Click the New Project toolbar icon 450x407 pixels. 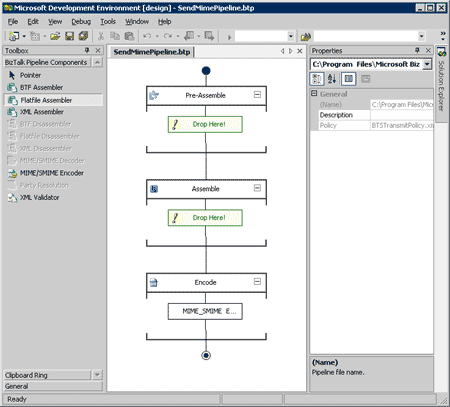[x=14, y=36]
